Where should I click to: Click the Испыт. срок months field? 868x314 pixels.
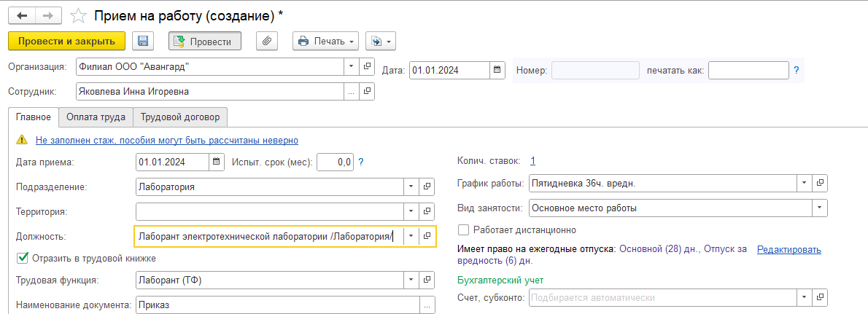pos(335,162)
